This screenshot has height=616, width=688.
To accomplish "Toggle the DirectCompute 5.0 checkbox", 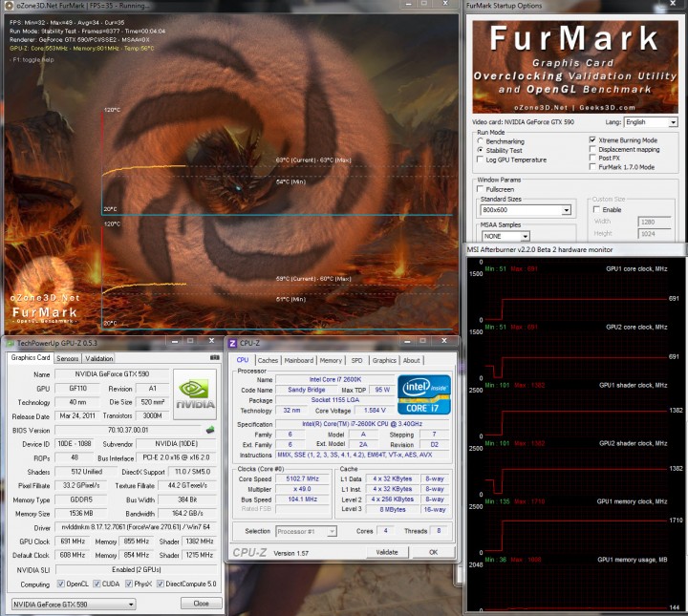I will (x=161, y=584).
